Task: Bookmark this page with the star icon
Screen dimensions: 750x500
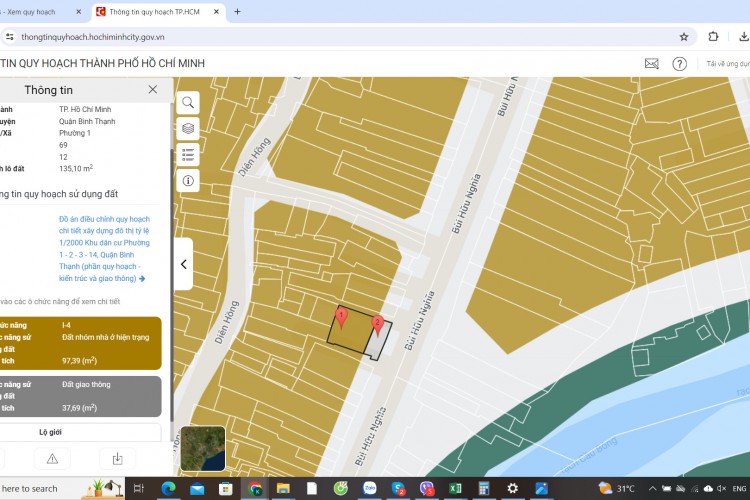Action: click(x=684, y=36)
